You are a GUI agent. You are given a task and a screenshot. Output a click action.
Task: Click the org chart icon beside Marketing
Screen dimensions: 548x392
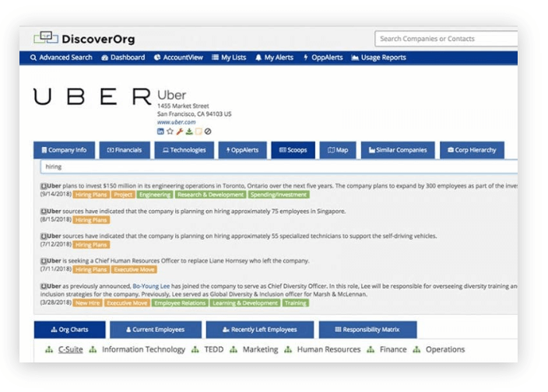[x=234, y=349]
